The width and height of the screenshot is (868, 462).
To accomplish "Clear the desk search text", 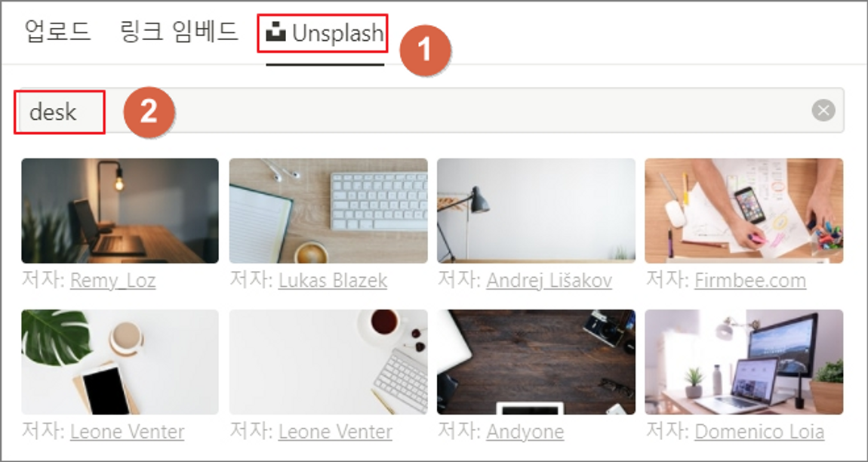I will tap(823, 110).
